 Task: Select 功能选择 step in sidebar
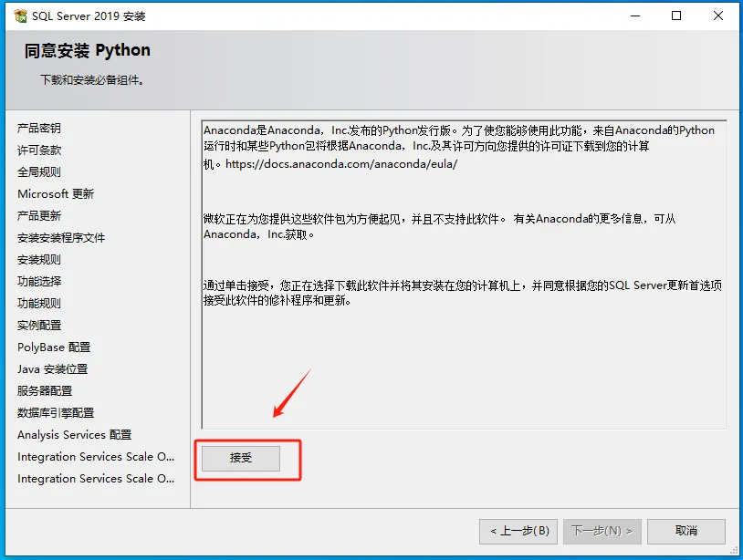(39, 281)
